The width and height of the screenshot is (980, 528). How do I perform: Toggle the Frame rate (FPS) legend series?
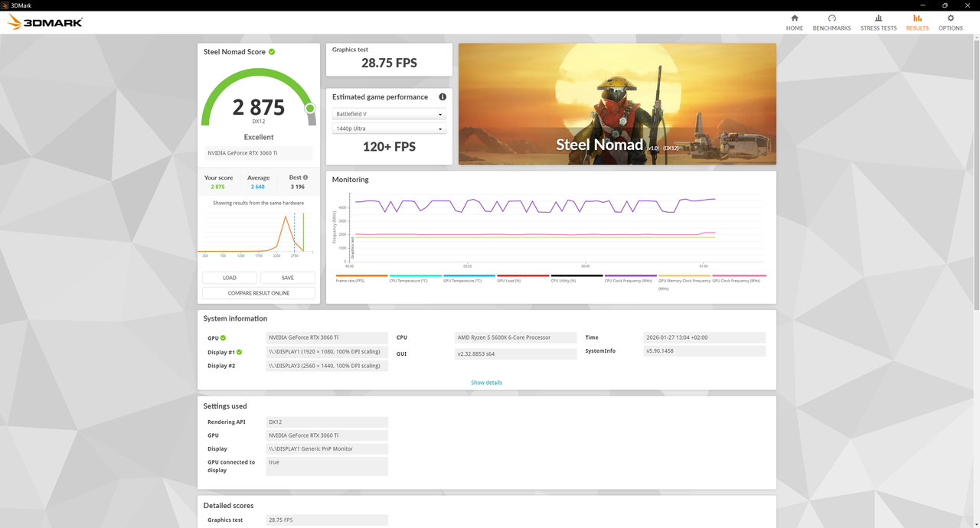(361, 279)
